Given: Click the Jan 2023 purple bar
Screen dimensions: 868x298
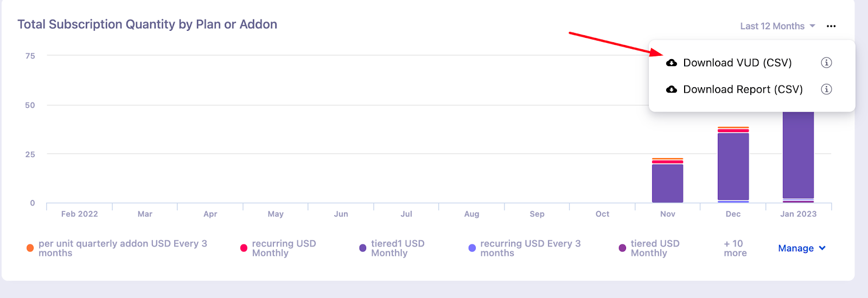Looking at the screenshot, I should coord(798,154).
